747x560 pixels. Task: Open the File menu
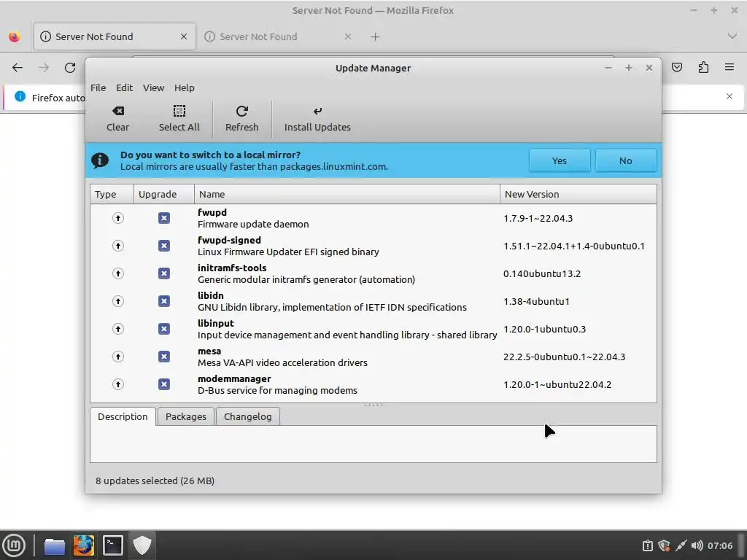tap(98, 87)
